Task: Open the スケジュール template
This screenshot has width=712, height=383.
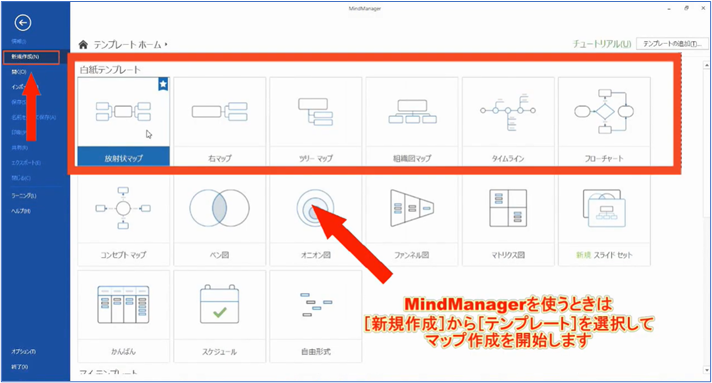Action: pos(220,316)
